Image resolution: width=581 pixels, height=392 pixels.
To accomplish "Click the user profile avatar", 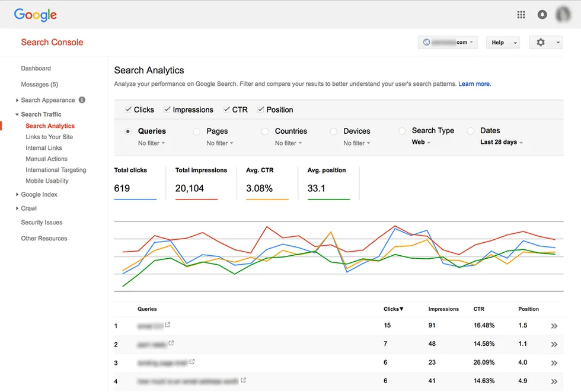I will [563, 15].
